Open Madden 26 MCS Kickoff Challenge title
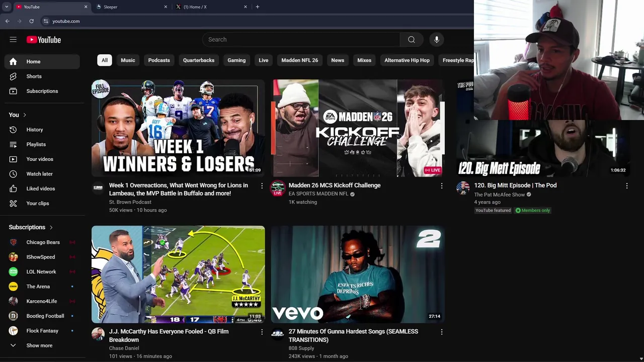The image size is (644, 362). [x=335, y=186]
